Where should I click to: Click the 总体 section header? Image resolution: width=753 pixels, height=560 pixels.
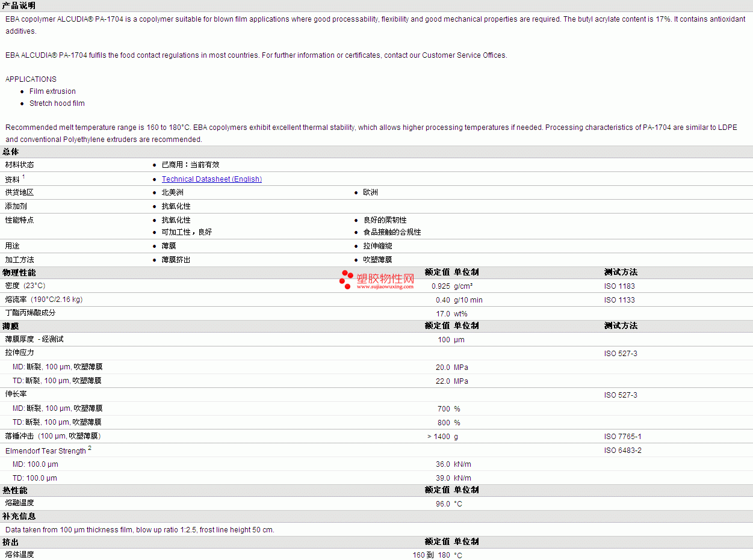click(11, 152)
